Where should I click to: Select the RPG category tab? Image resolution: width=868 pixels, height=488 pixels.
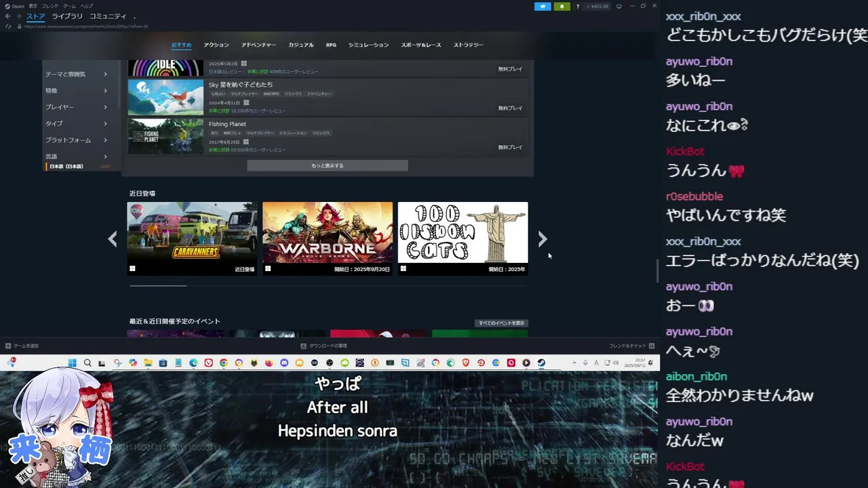click(331, 45)
